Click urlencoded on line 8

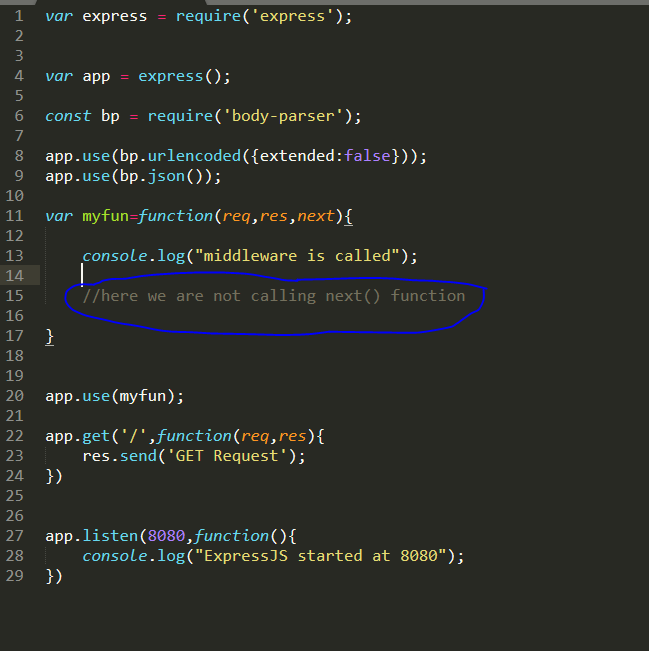pos(194,156)
